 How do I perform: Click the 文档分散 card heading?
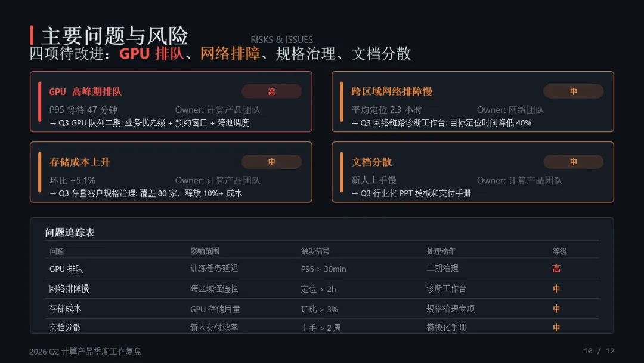click(371, 162)
